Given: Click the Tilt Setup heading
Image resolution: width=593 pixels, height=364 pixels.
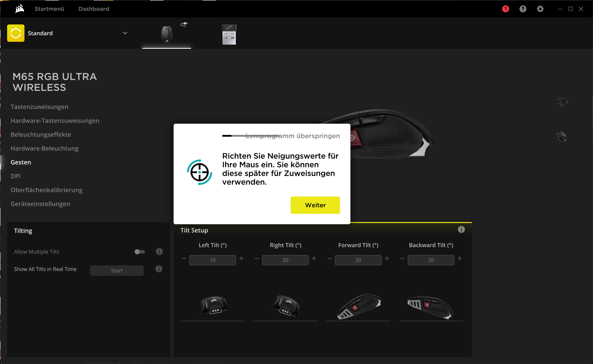Looking at the screenshot, I should (194, 230).
